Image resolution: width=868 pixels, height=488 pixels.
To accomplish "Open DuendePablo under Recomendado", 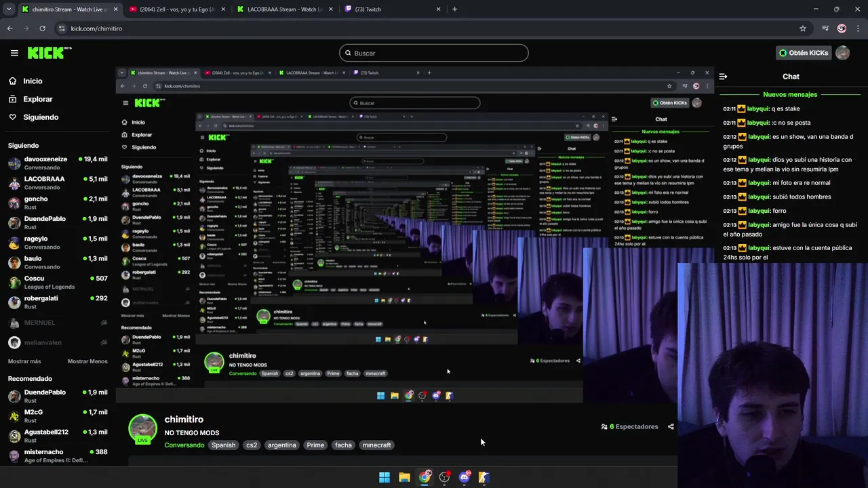I will 58,396.
